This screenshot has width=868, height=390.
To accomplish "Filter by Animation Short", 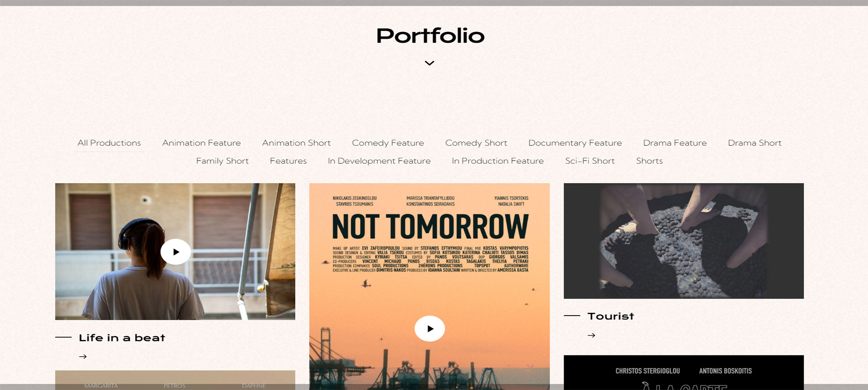I will [296, 143].
